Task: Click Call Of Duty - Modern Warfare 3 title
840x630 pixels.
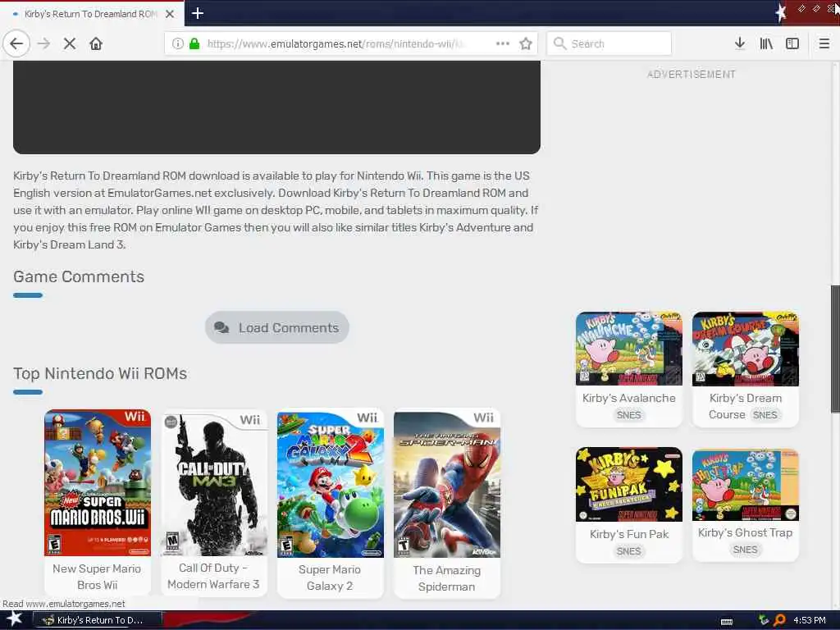Action: pyautogui.click(x=213, y=576)
